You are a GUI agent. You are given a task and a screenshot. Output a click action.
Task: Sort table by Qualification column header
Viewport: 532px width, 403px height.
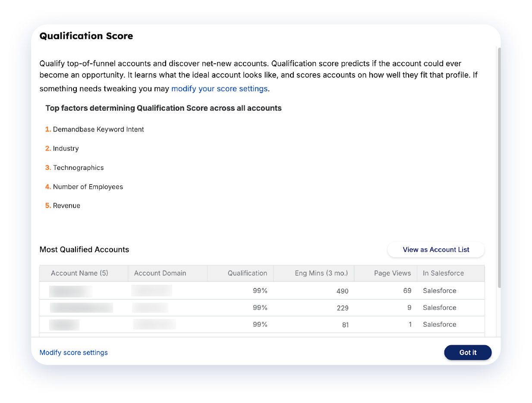[247, 273]
